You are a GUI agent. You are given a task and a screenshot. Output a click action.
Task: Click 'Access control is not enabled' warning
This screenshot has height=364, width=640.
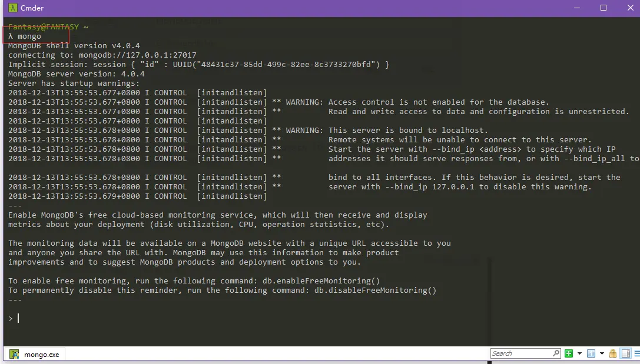pos(439,102)
